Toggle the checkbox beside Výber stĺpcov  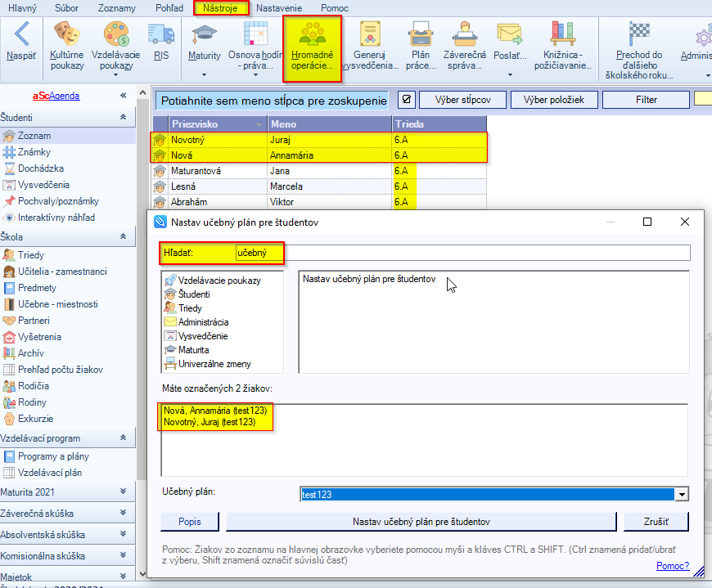[407, 99]
